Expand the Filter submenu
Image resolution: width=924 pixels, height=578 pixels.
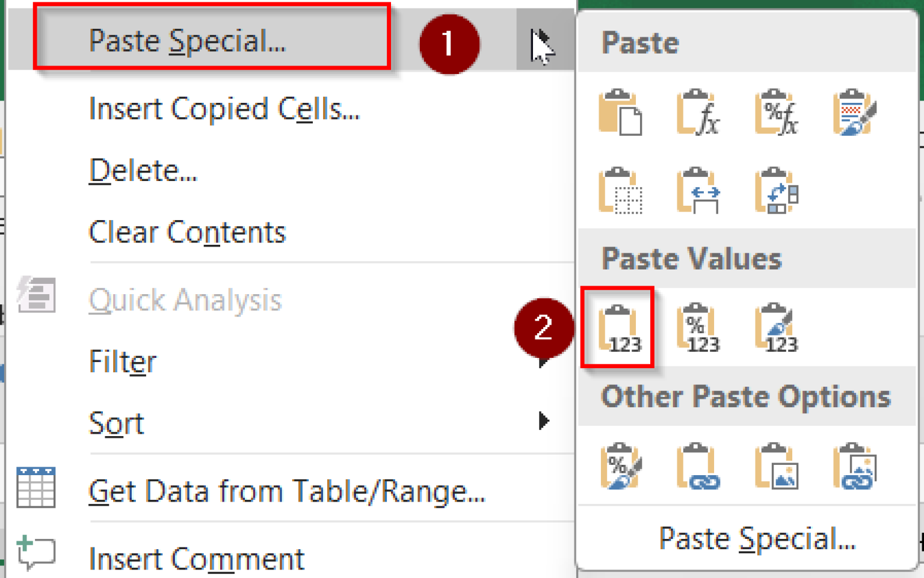point(122,361)
